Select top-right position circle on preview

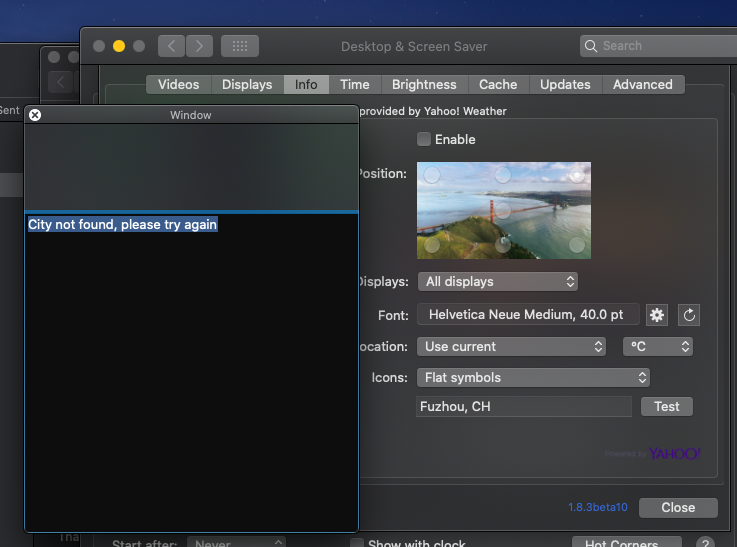(x=577, y=175)
